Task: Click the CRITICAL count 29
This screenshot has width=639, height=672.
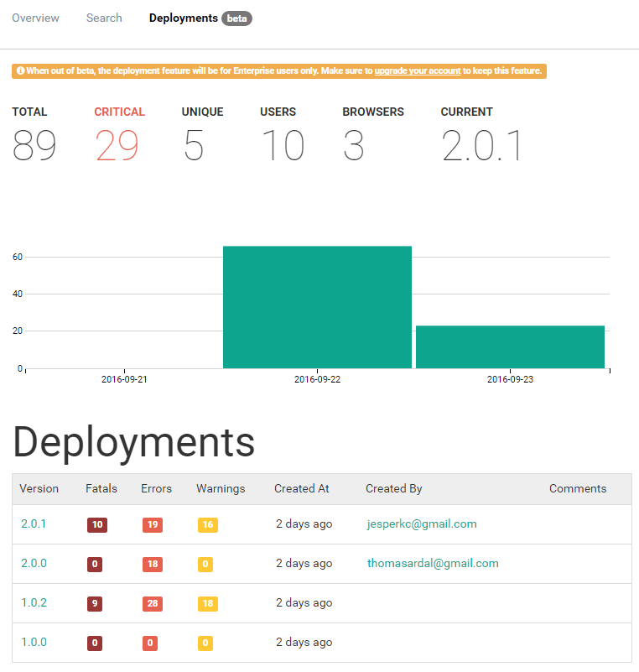Action: (117, 146)
